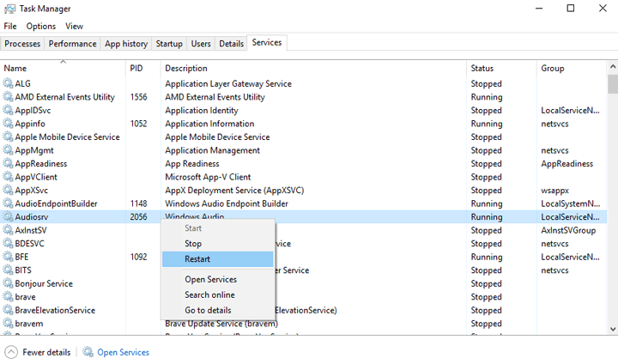Viewport: 618px width, 364px height.
Task: Click the BITS service gear icon
Action: click(x=9, y=270)
